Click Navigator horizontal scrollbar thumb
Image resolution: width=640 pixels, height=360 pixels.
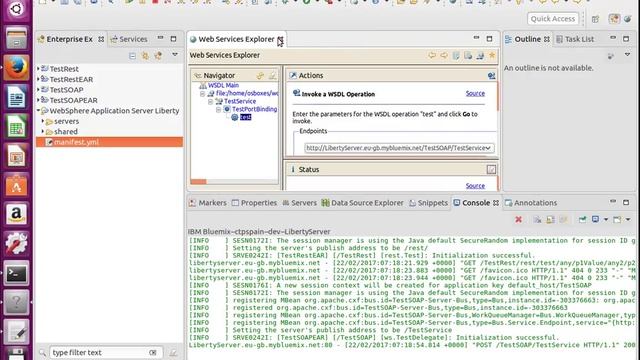198,182
